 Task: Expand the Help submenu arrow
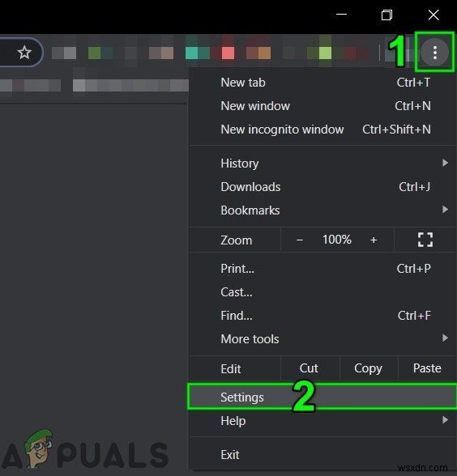(x=445, y=420)
